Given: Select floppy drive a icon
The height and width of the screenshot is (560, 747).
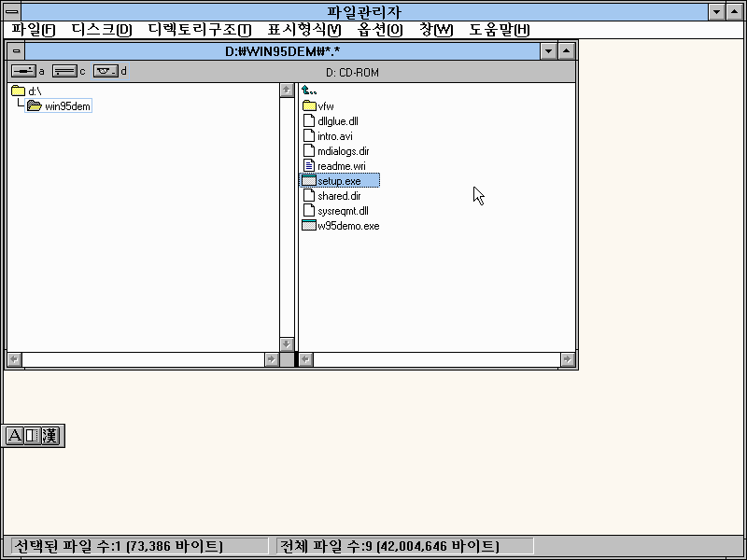Looking at the screenshot, I should point(23,71).
